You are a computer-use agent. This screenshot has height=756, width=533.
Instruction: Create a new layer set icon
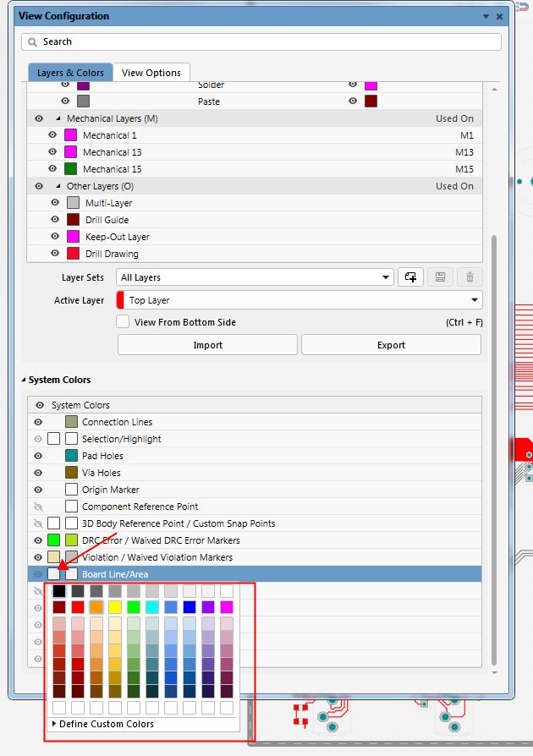(410, 277)
